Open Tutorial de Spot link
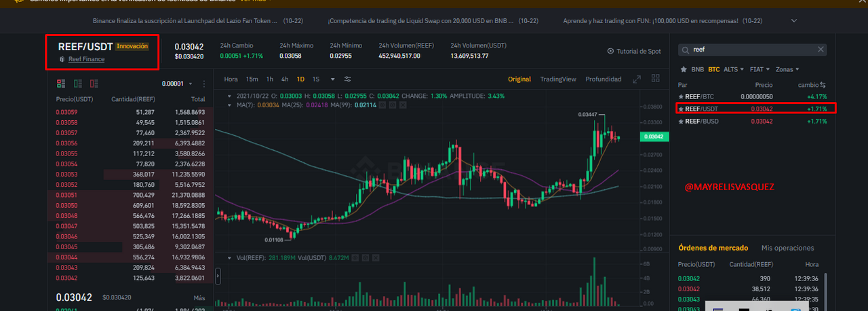 tap(638, 51)
